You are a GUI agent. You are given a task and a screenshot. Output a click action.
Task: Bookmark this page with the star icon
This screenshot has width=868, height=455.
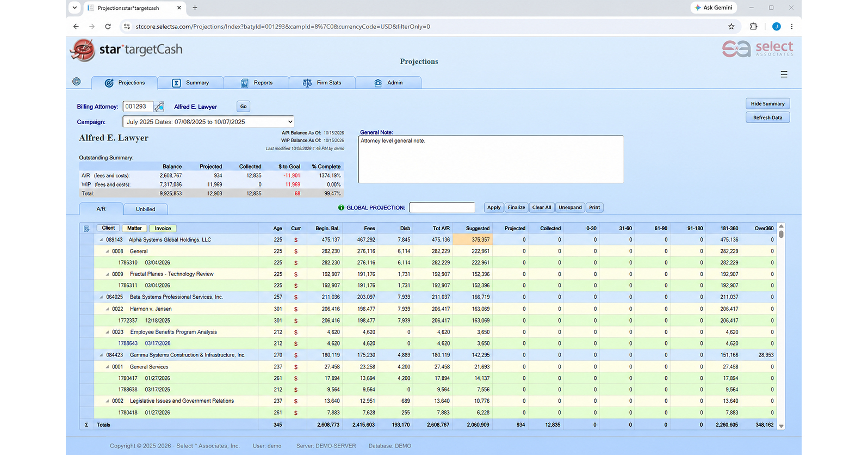(x=731, y=26)
